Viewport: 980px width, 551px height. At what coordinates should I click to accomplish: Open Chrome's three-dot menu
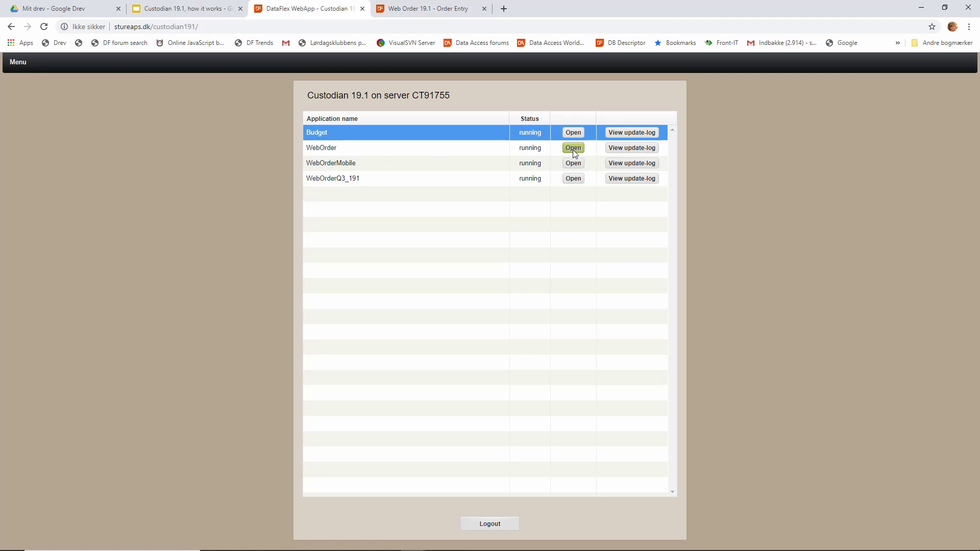969,27
